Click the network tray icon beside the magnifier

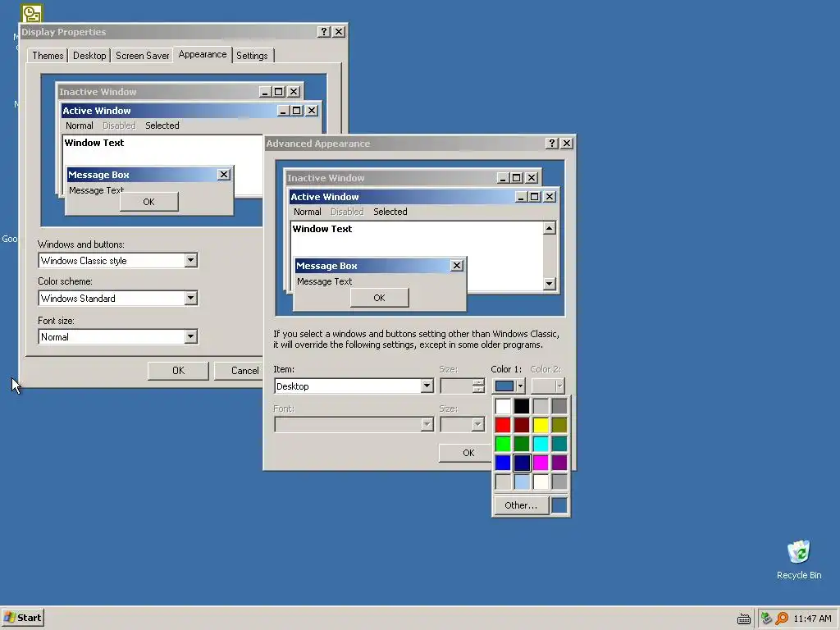(x=767, y=619)
